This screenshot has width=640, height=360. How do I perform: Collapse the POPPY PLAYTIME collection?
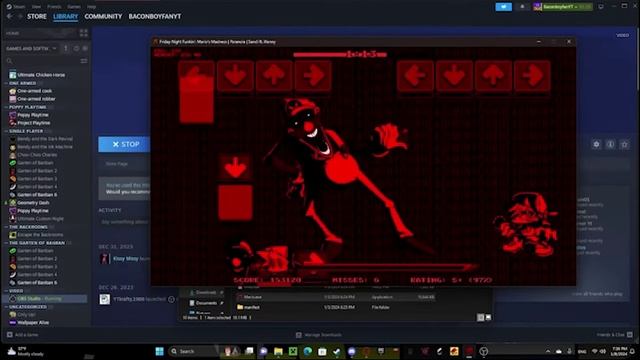(x=6, y=107)
